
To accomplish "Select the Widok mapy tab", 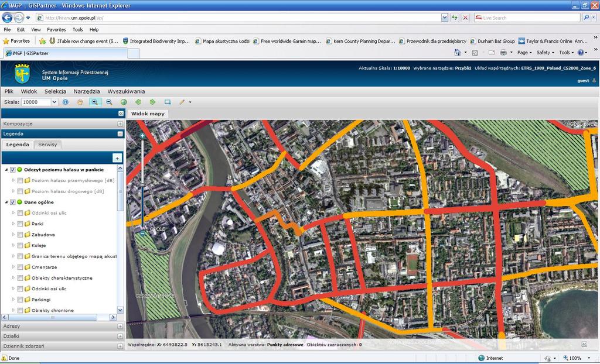I will 148,114.
